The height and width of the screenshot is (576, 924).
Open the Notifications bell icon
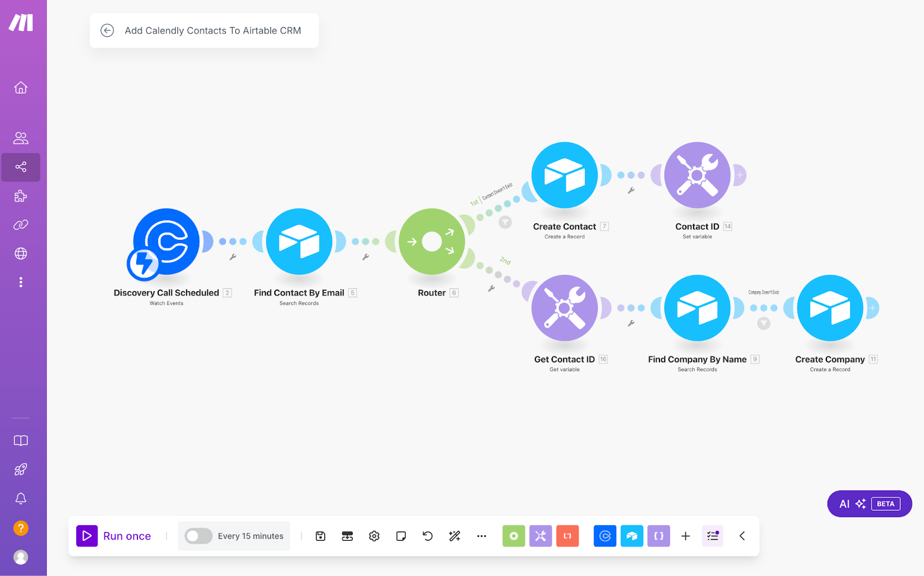click(x=21, y=498)
